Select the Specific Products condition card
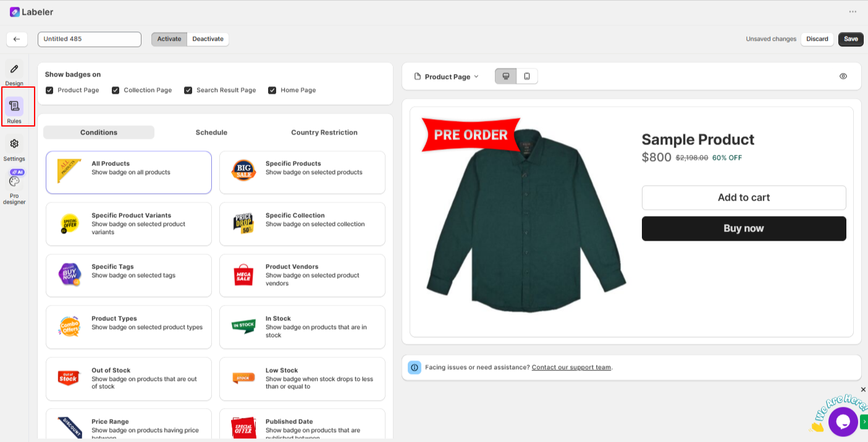Screen dimensions: 868x442 [x=302, y=172]
